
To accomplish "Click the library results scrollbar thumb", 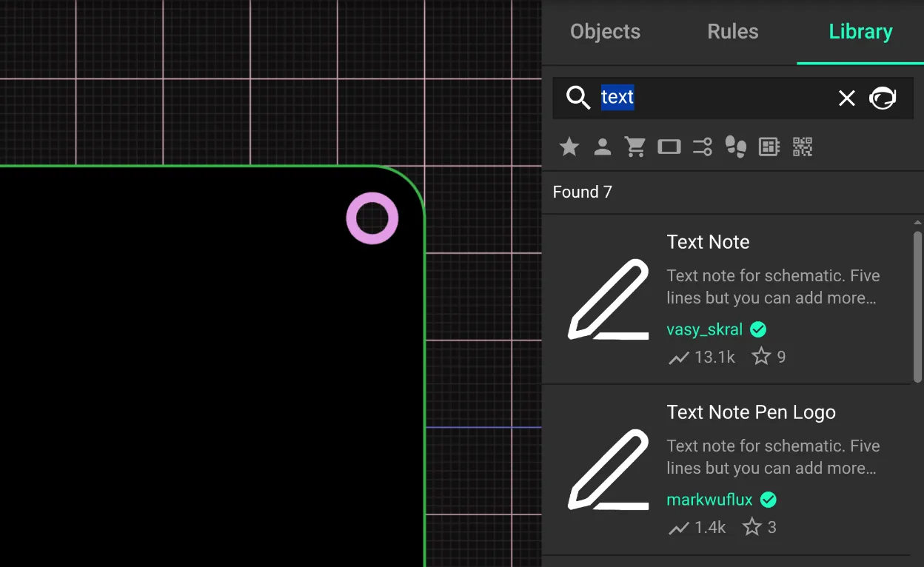I will [918, 306].
